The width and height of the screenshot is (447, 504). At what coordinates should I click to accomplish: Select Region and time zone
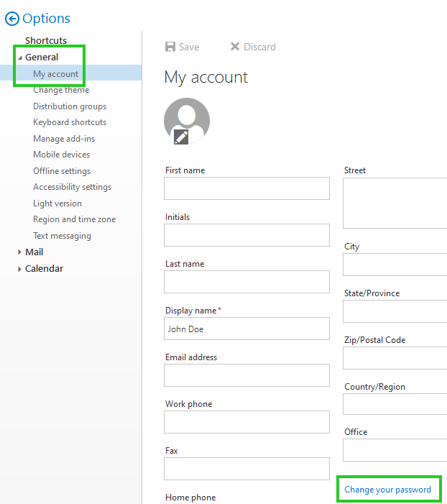[x=74, y=219]
